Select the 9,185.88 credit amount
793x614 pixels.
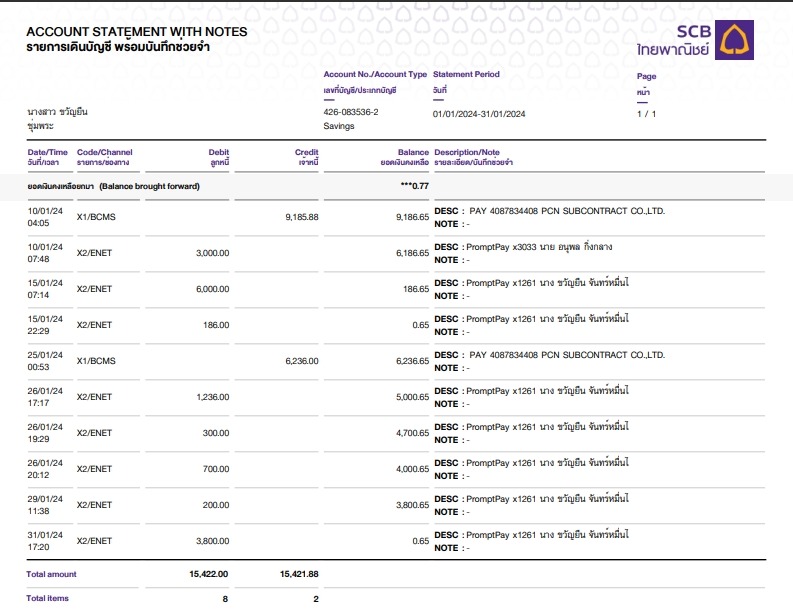coord(301,217)
